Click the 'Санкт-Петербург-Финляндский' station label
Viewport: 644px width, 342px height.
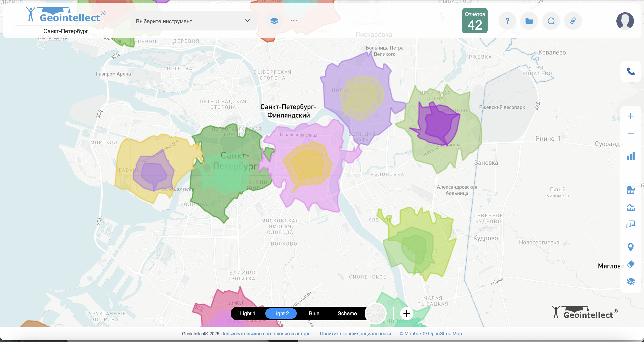pyautogui.click(x=288, y=111)
